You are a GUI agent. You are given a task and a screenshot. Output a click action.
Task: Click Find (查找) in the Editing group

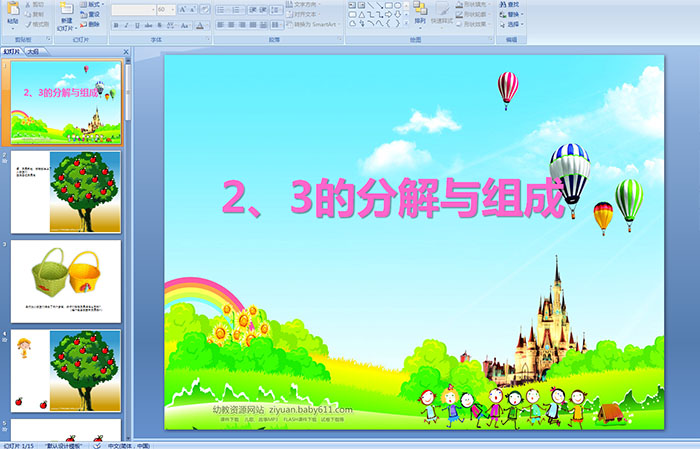tap(509, 4)
